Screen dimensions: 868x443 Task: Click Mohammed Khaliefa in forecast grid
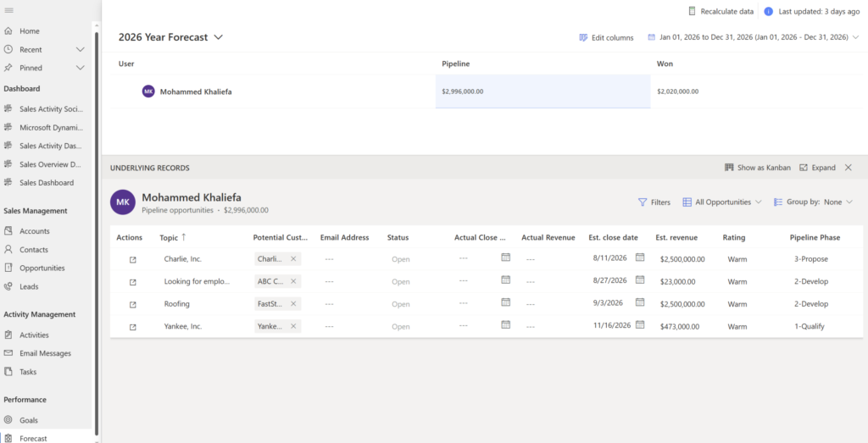[x=196, y=91]
